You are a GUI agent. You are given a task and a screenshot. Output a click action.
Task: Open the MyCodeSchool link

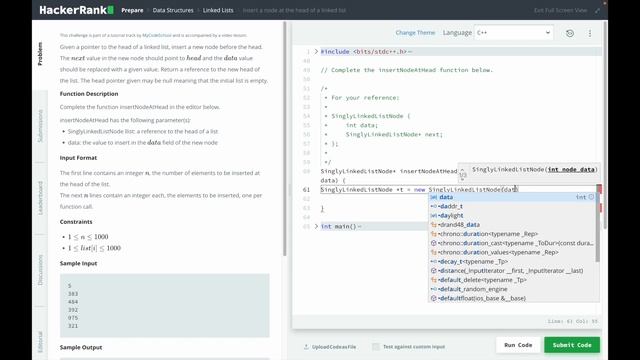point(157,36)
